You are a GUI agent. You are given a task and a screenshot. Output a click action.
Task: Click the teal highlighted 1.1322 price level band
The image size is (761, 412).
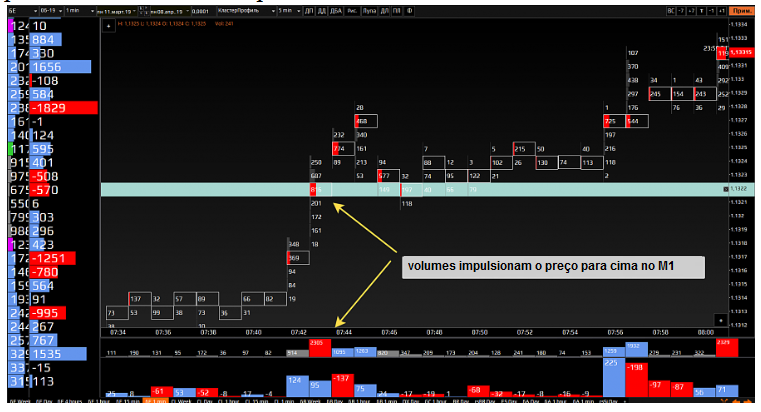click(550, 188)
